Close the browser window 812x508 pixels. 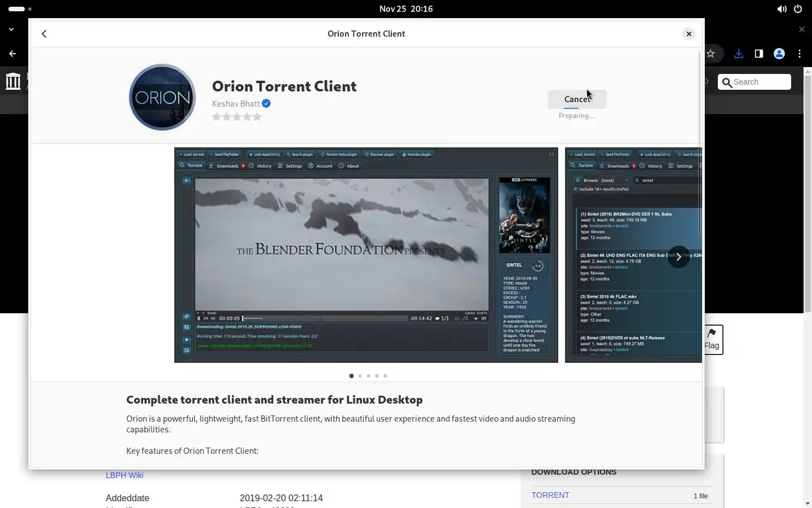[802, 29]
